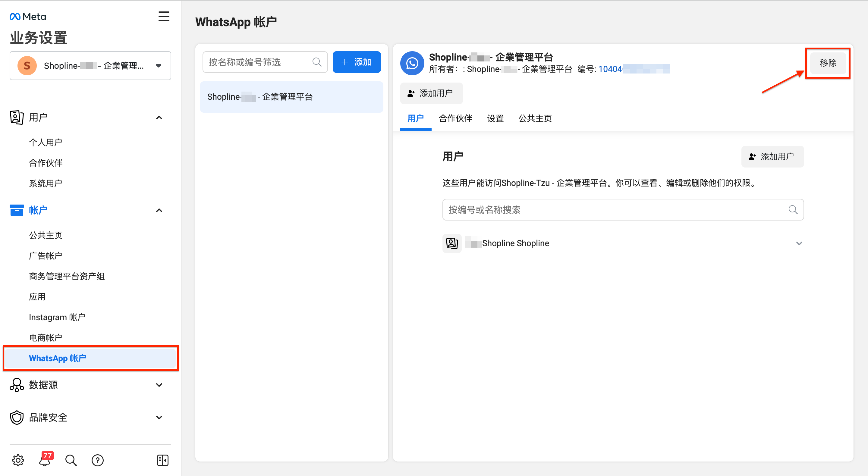Open Instagram 帐户 in sidebar
868x476 pixels.
point(57,317)
